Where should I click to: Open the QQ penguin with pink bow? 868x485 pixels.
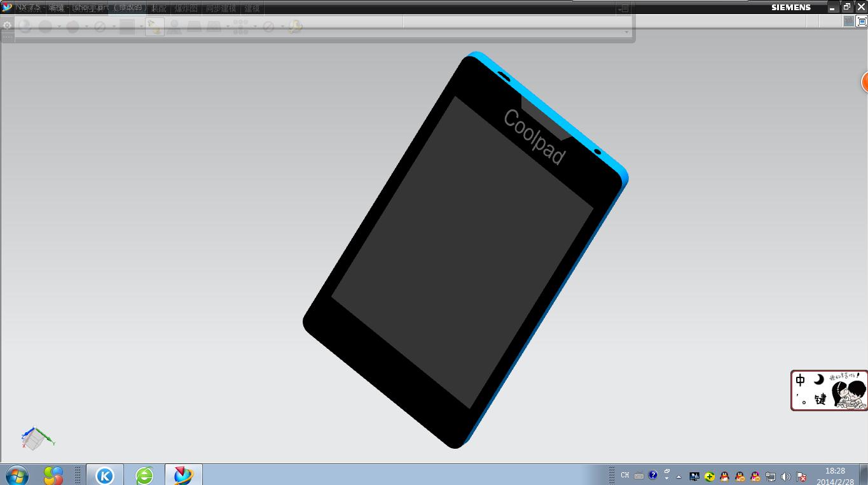[755, 476]
